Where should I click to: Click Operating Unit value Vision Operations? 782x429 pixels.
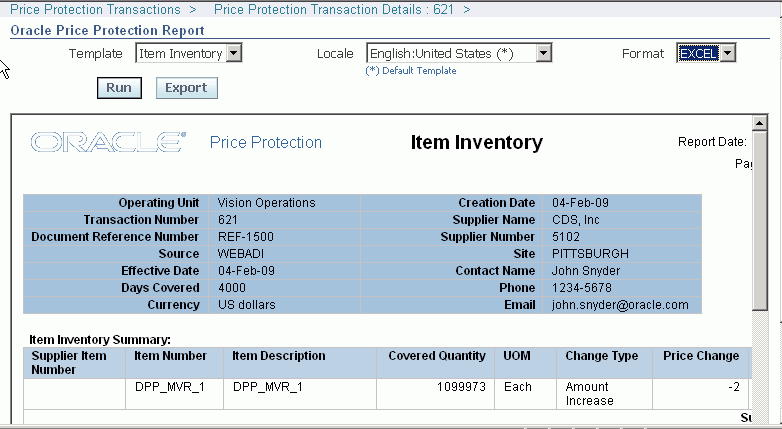pos(266,203)
